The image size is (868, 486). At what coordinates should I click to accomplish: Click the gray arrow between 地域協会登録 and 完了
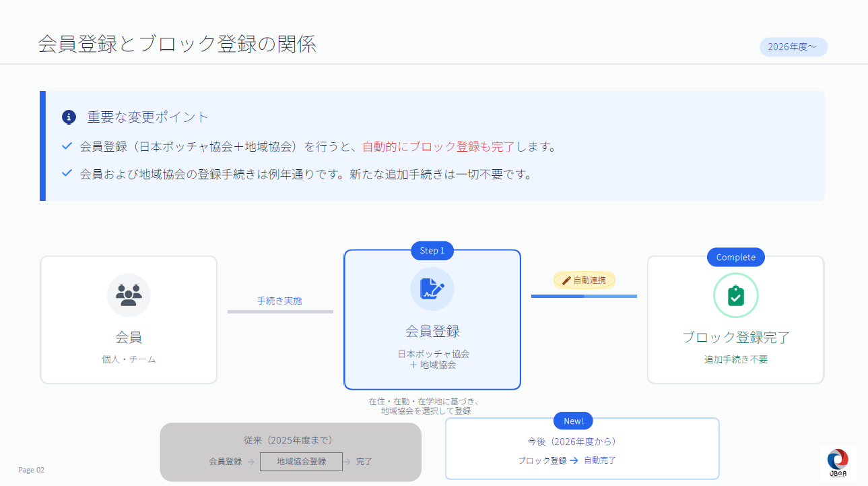click(x=347, y=462)
